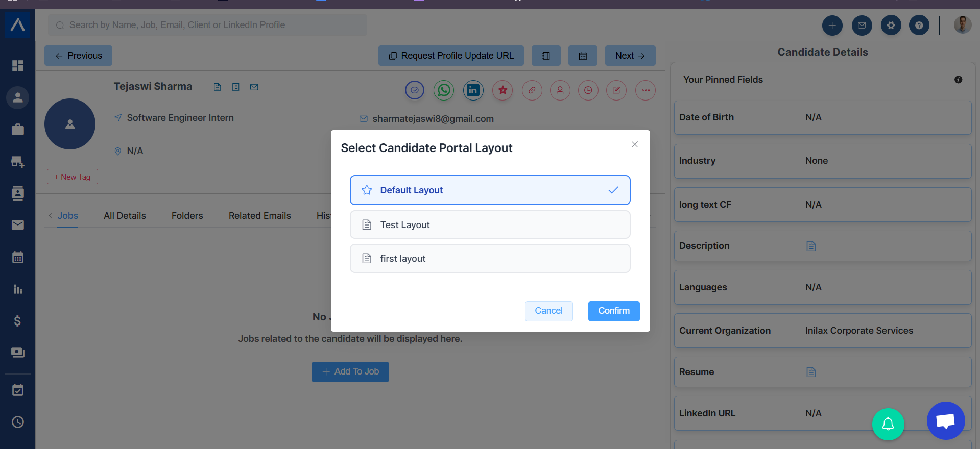The height and width of the screenshot is (449, 980).
Task: Open candidate's LinkedIn profile icon
Action: (x=473, y=90)
